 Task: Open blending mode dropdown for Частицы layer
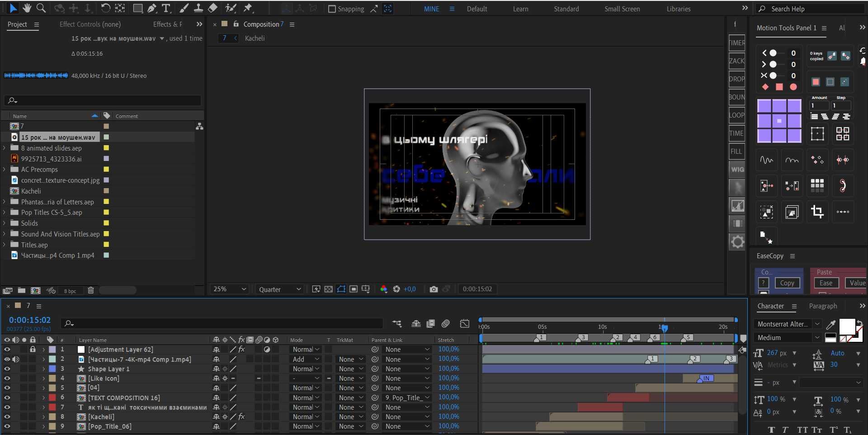point(306,359)
